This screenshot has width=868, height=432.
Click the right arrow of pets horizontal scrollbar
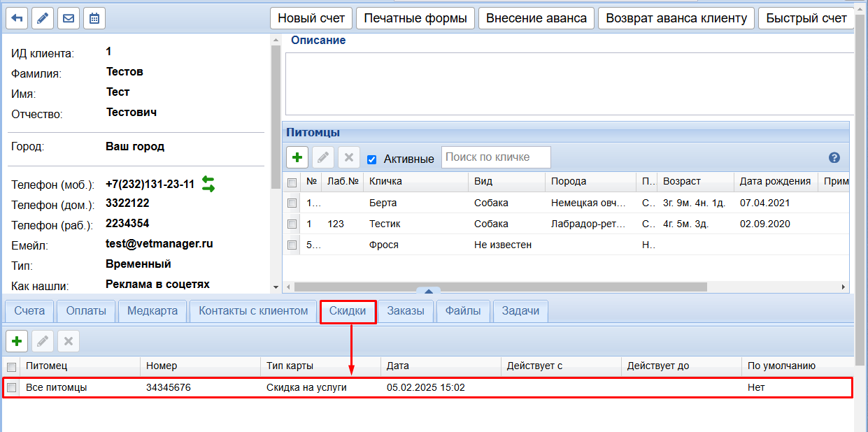pos(844,287)
